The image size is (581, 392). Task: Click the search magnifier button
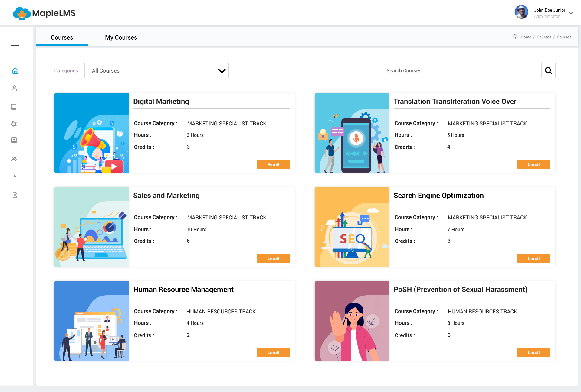548,70
